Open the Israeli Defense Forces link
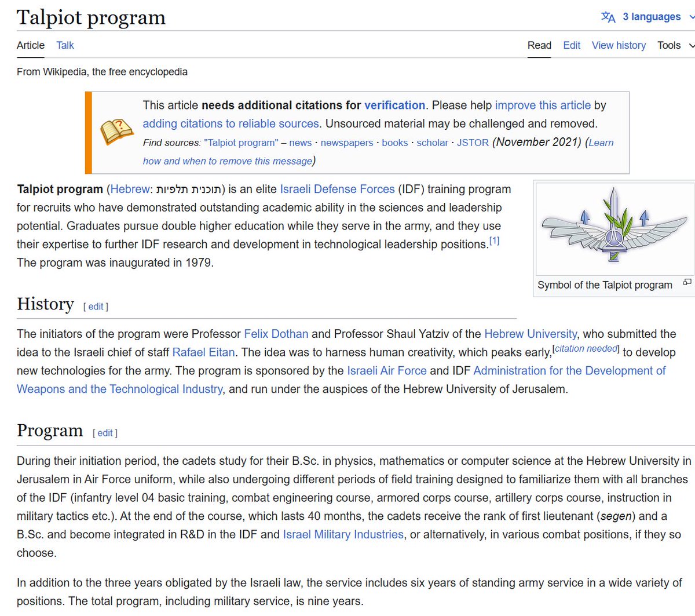Screen dimensions: 695x616 pos(337,189)
